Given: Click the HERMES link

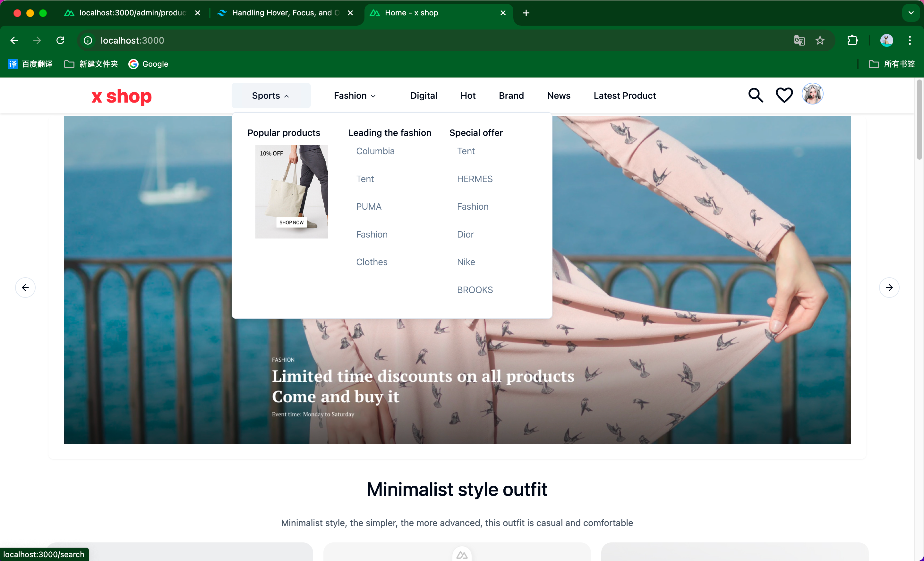Looking at the screenshot, I should [475, 179].
